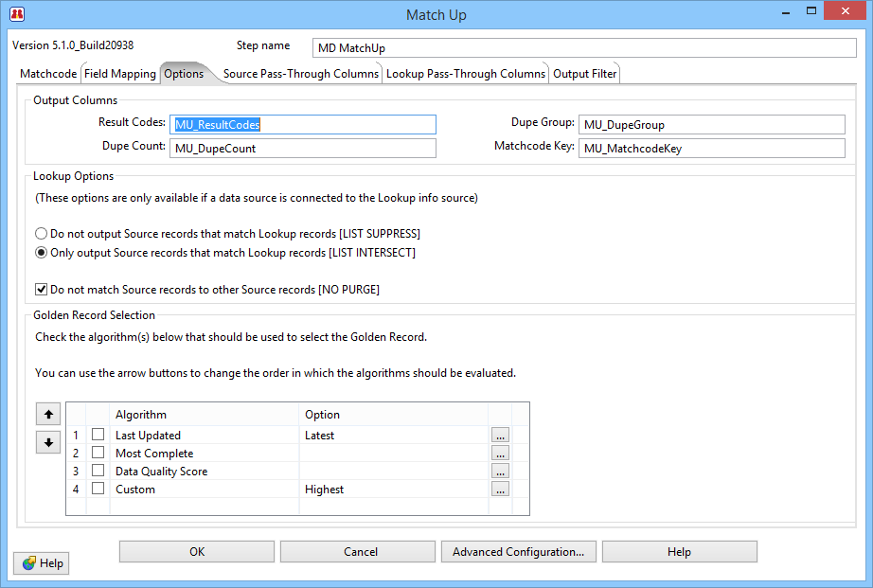Uncheck the NO PURGE source matching option

click(x=42, y=290)
